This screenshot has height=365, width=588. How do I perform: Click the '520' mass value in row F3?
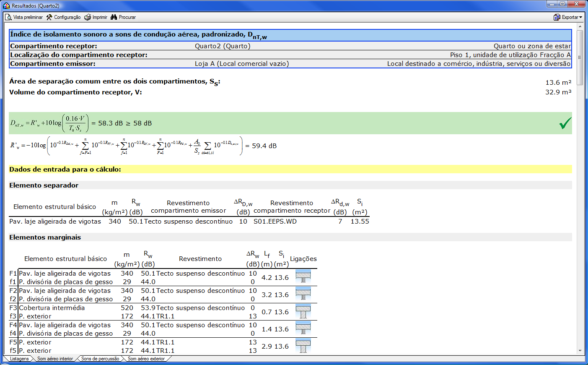(127, 308)
